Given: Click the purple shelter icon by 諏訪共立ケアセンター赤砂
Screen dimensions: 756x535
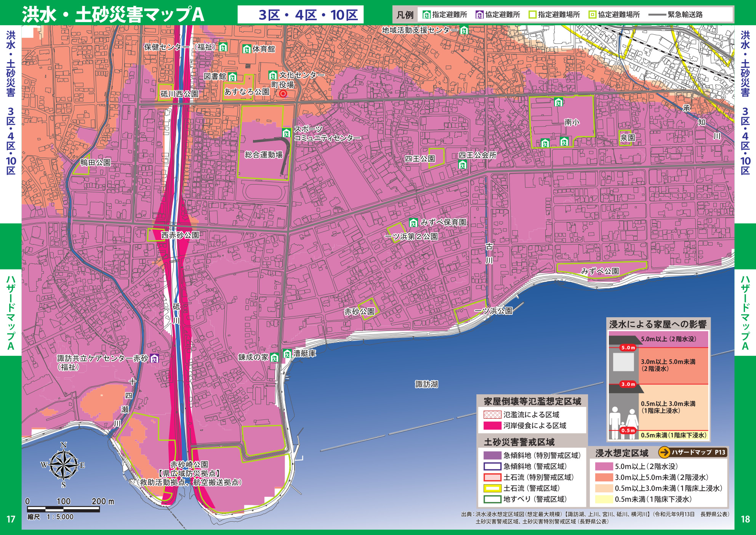Looking at the screenshot, I should click(154, 358).
